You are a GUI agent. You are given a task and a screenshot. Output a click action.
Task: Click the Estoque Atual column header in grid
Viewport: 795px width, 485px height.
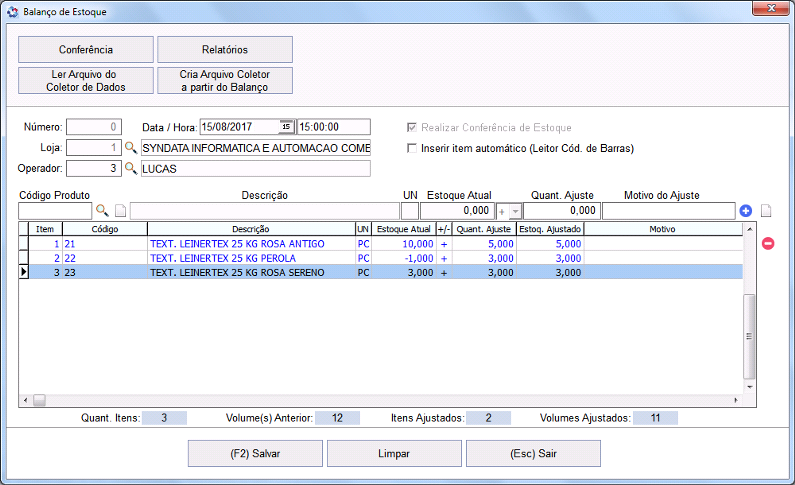[x=404, y=229]
